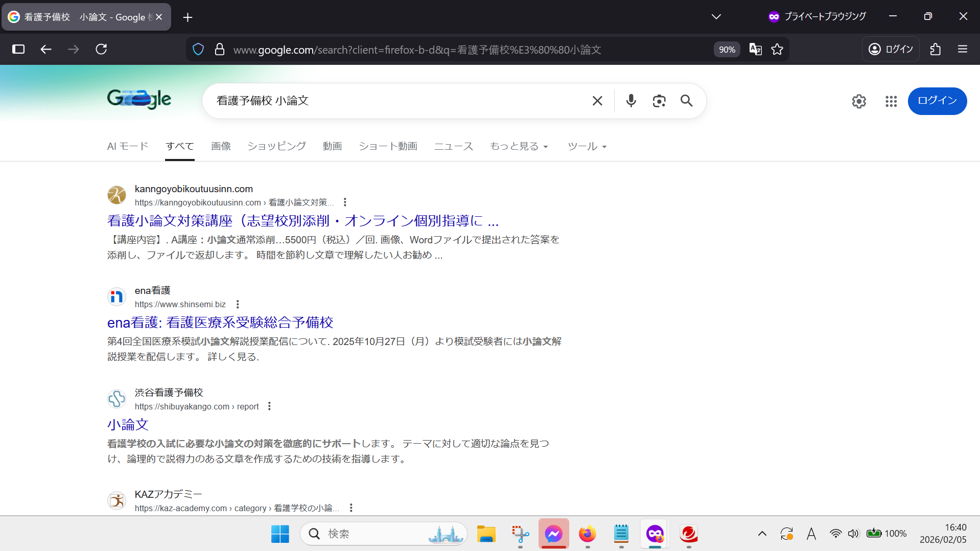Viewport: 980px width, 551px height.
Task: Switch to the ニュース tab
Action: pyautogui.click(x=453, y=147)
